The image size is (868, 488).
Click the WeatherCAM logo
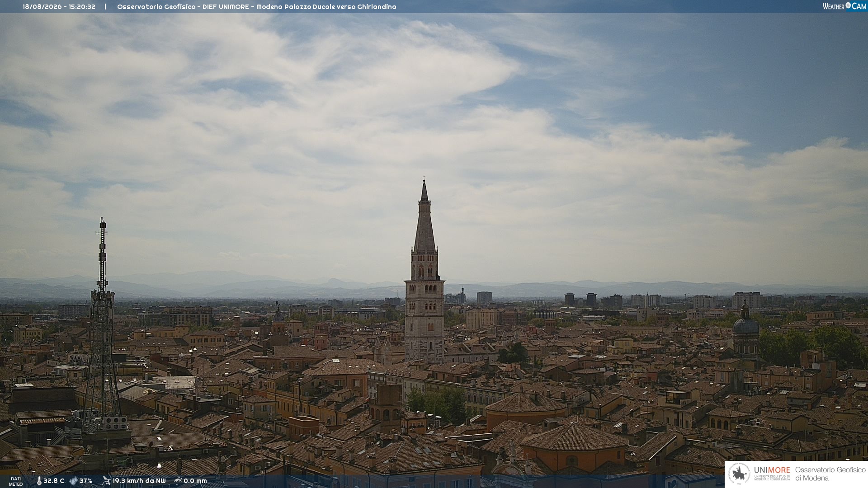point(844,6)
